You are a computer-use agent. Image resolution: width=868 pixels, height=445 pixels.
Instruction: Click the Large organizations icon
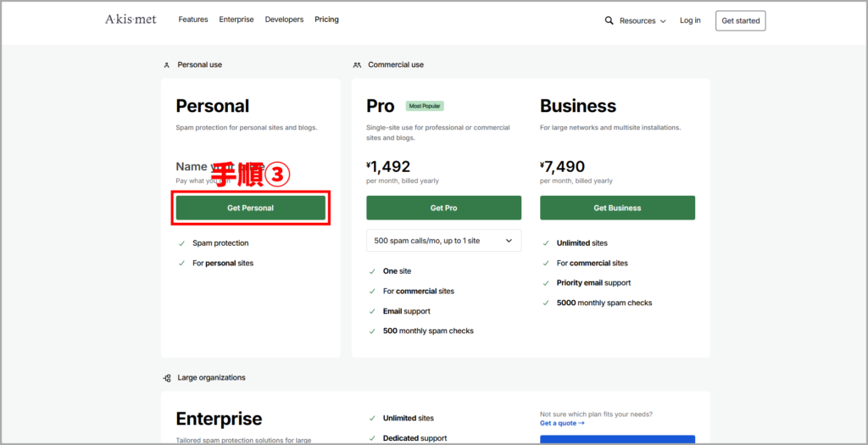tap(167, 377)
